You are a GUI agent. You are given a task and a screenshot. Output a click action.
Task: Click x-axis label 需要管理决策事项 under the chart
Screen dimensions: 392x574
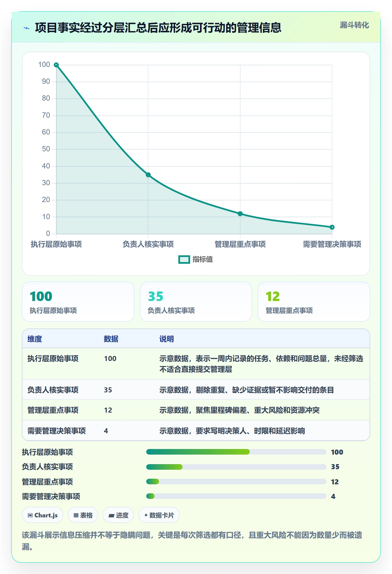point(332,244)
